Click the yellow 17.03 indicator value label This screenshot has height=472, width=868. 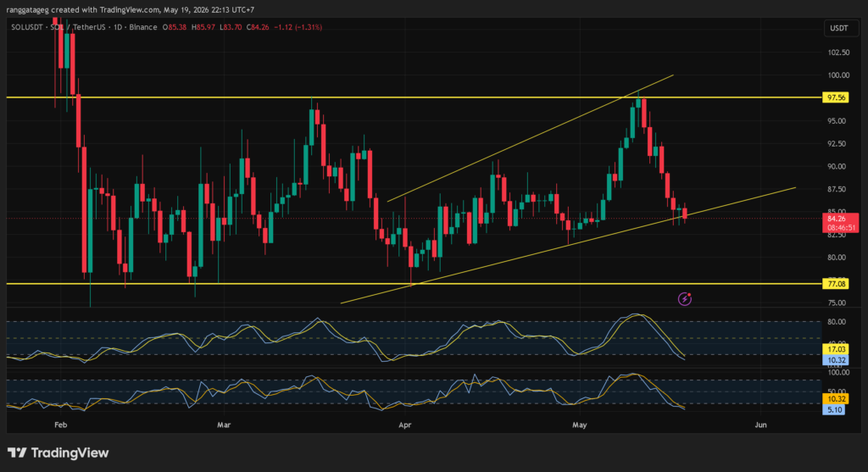coord(835,349)
